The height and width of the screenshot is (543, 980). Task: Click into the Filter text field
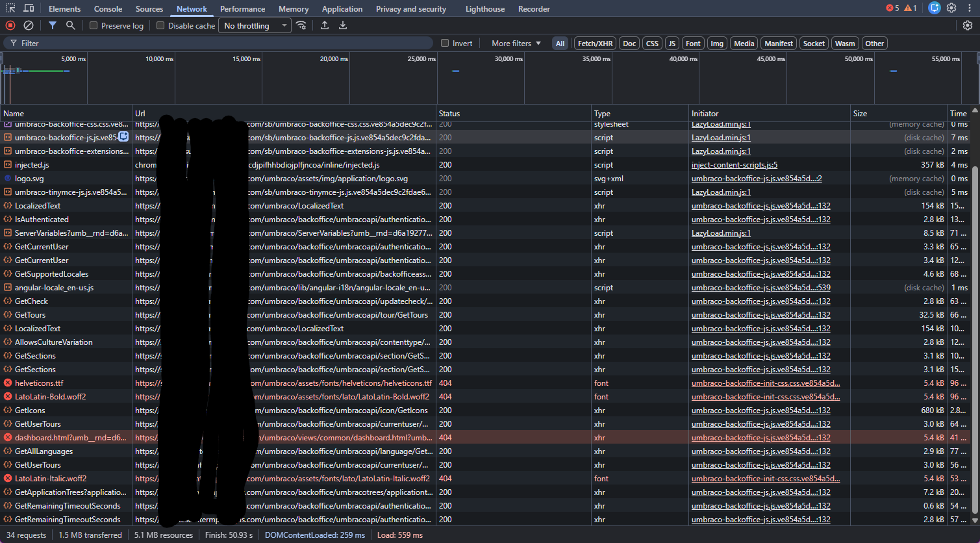coord(221,44)
